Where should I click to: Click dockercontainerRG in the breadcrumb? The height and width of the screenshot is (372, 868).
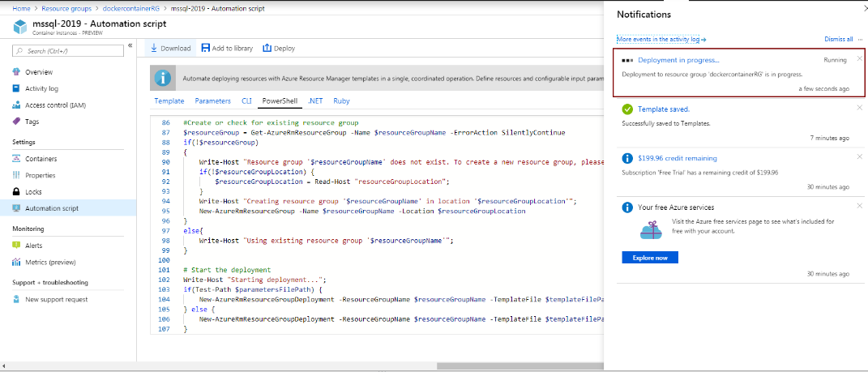(129, 7)
